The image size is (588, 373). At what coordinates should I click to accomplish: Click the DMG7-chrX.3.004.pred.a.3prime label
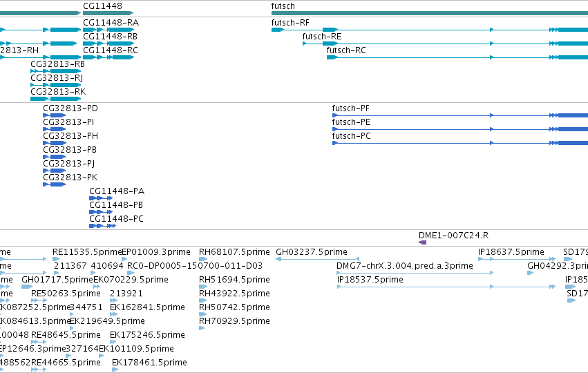click(x=405, y=266)
